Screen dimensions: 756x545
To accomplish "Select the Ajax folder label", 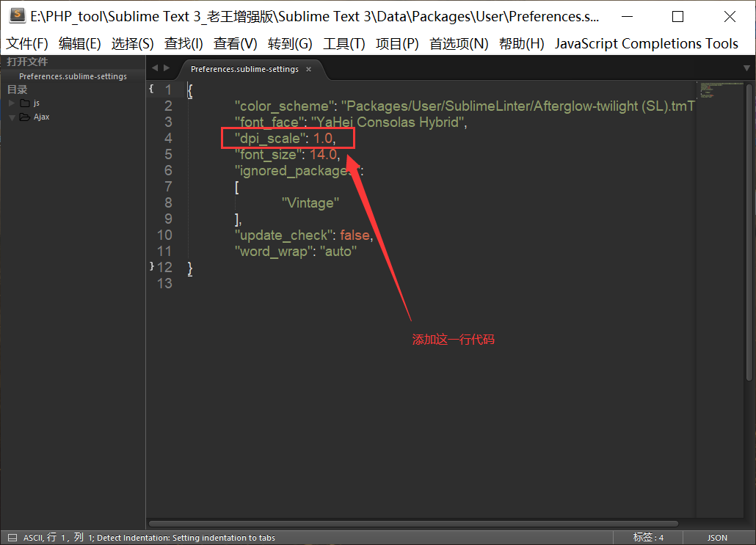I will (x=41, y=117).
